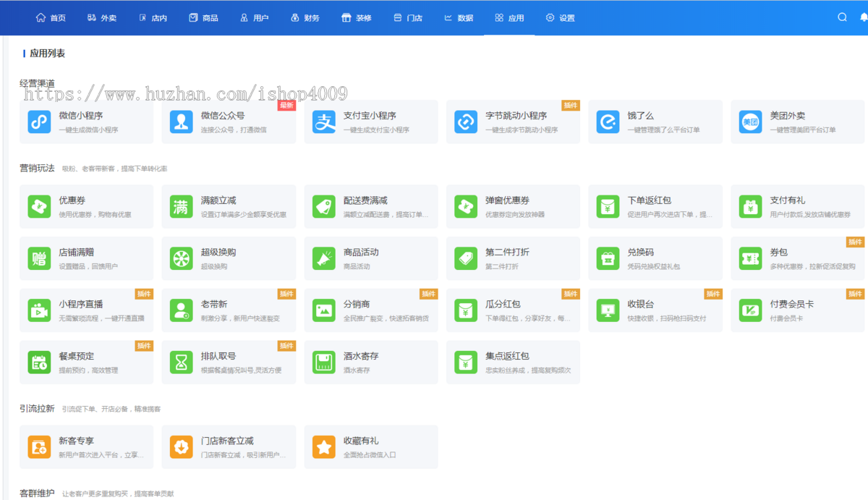868x500 pixels.
Task: Open the 饿了么 title link
Action: [640, 116]
